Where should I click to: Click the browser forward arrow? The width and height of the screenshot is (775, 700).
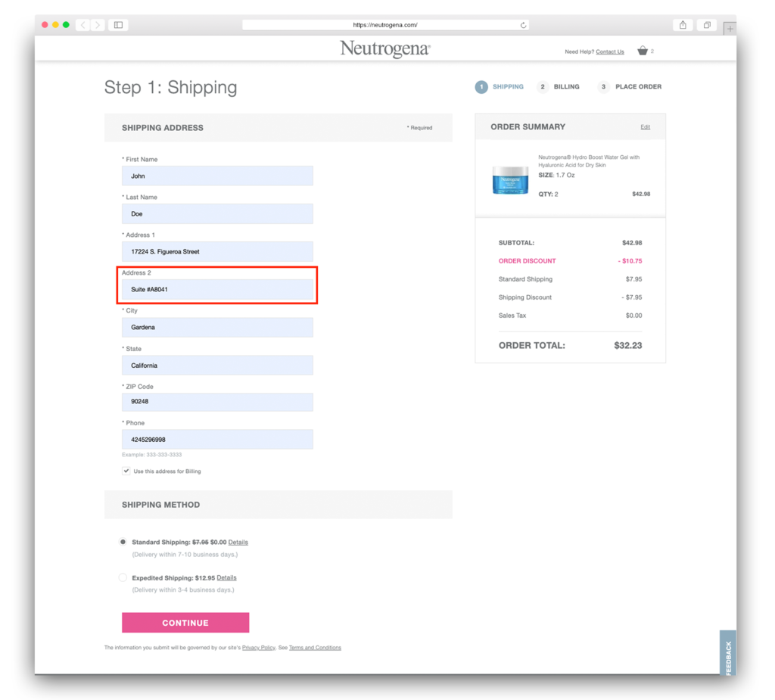coord(98,25)
